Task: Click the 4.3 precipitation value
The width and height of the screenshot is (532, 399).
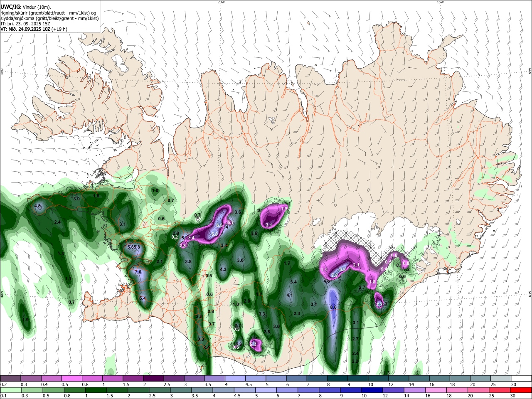Action: pos(223,269)
